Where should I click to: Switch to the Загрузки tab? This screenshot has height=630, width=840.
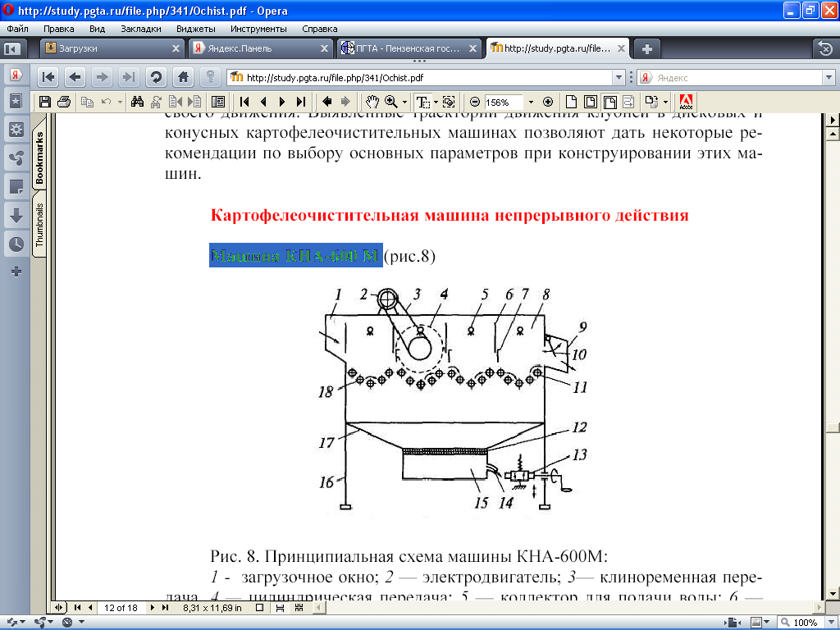tap(112, 48)
